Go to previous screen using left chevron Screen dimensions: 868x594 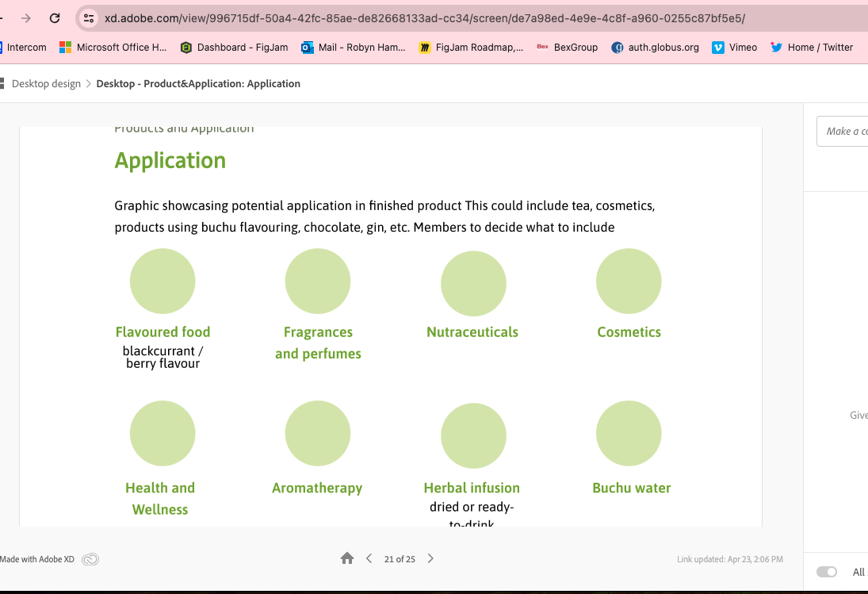click(369, 558)
